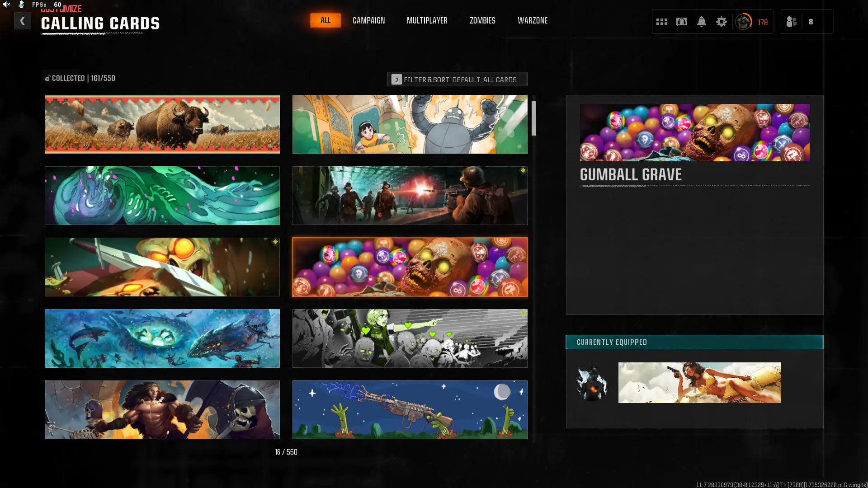
Task: Open the settings gear icon
Action: (721, 22)
